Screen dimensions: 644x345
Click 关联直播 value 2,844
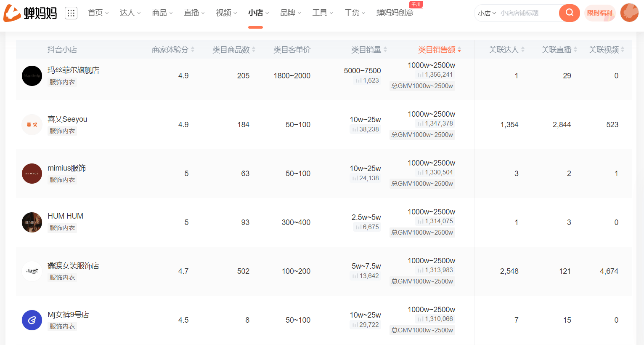(562, 125)
